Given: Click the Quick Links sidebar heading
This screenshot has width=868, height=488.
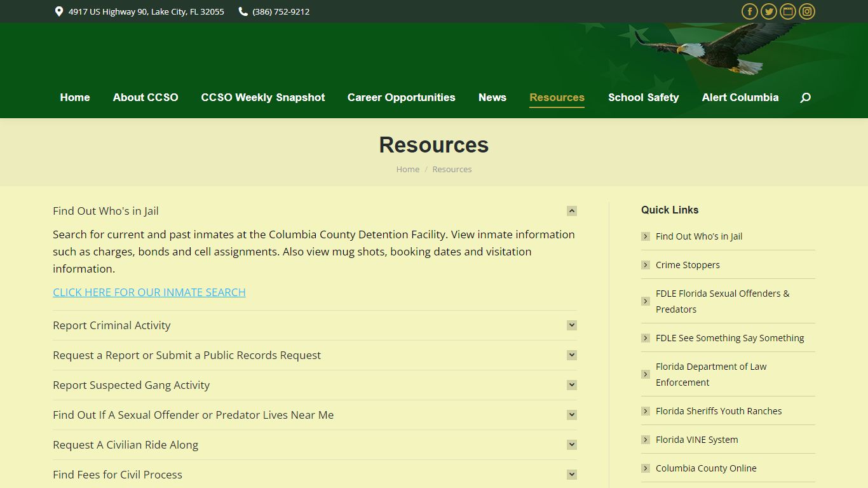Looking at the screenshot, I should pos(670,210).
